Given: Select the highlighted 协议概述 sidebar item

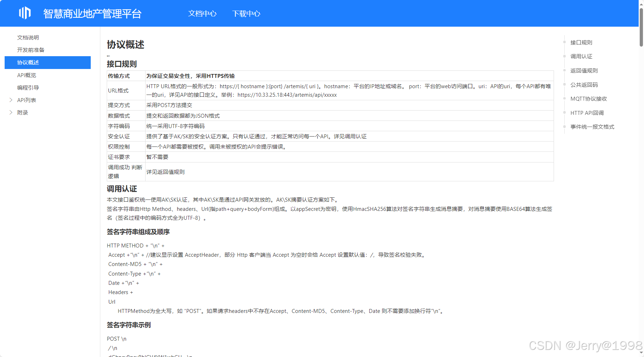Looking at the screenshot, I should (x=48, y=63).
